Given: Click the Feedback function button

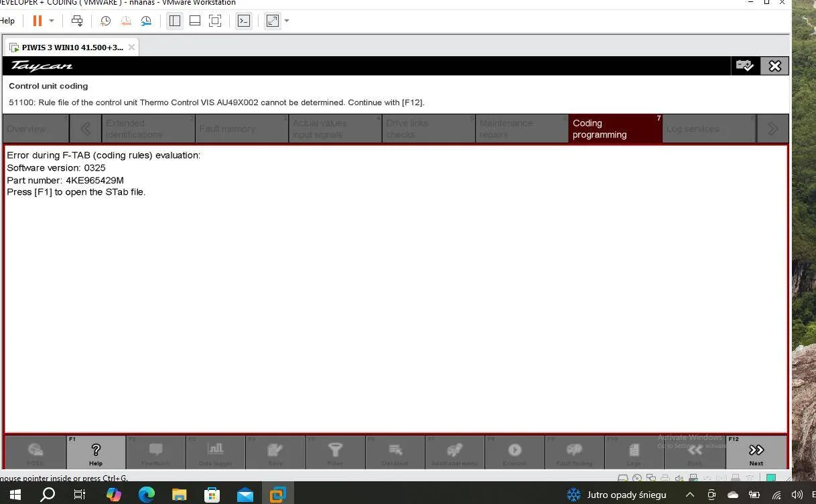Looking at the screenshot, I should click(155, 452).
